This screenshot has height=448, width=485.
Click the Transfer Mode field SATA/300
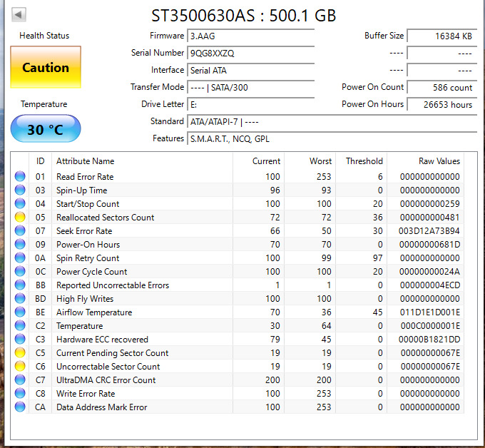click(x=251, y=88)
